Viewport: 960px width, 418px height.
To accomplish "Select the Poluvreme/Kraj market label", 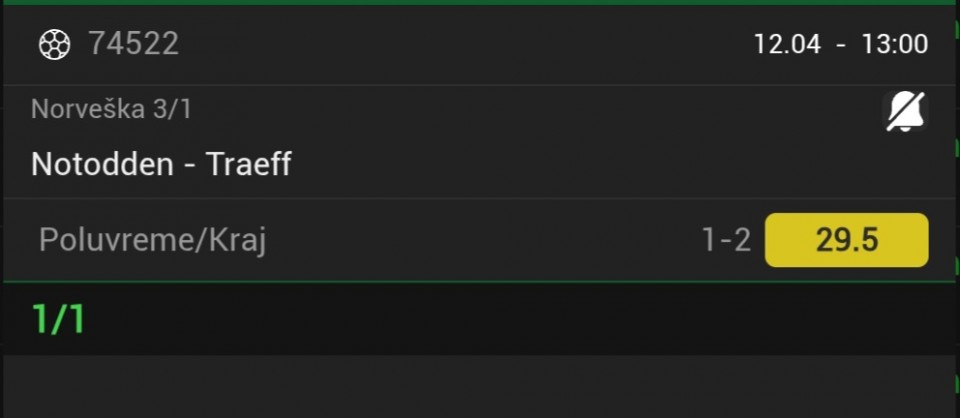I will [x=153, y=240].
